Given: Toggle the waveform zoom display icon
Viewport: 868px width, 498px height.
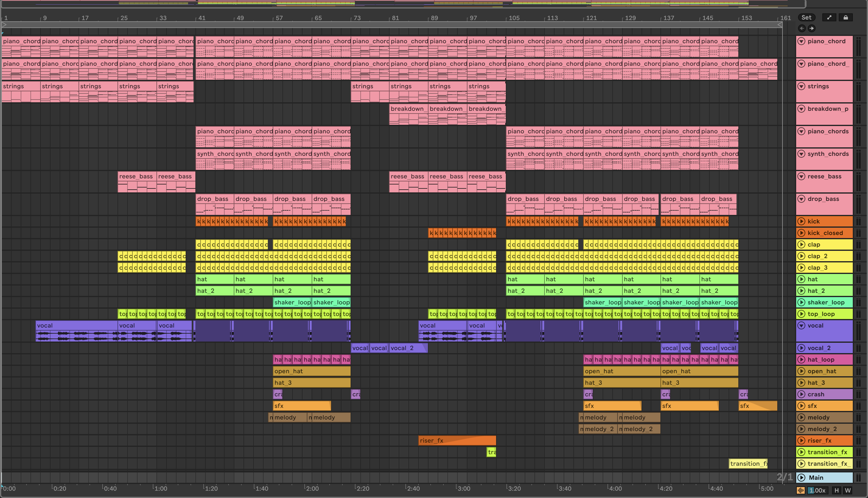Looking at the screenshot, I should 801,490.
